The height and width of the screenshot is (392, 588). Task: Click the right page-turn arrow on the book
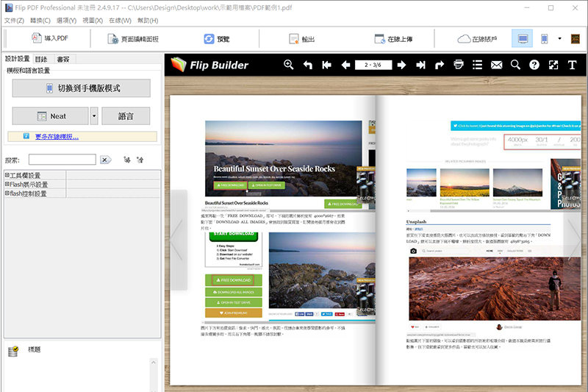[x=574, y=240]
